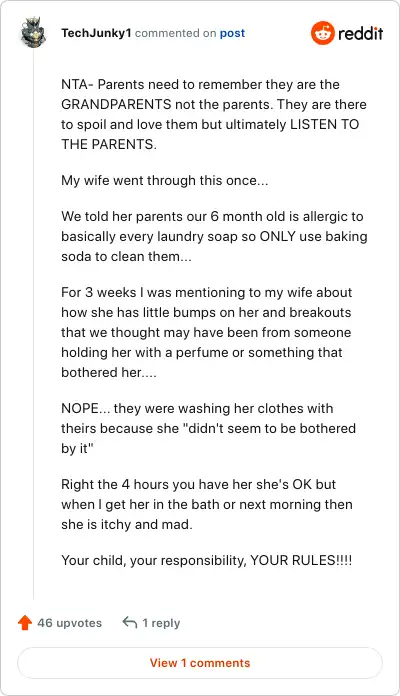Screen dimensions: 400x696
Task: Click the line "My wife went through this once..."
Action: click(165, 181)
